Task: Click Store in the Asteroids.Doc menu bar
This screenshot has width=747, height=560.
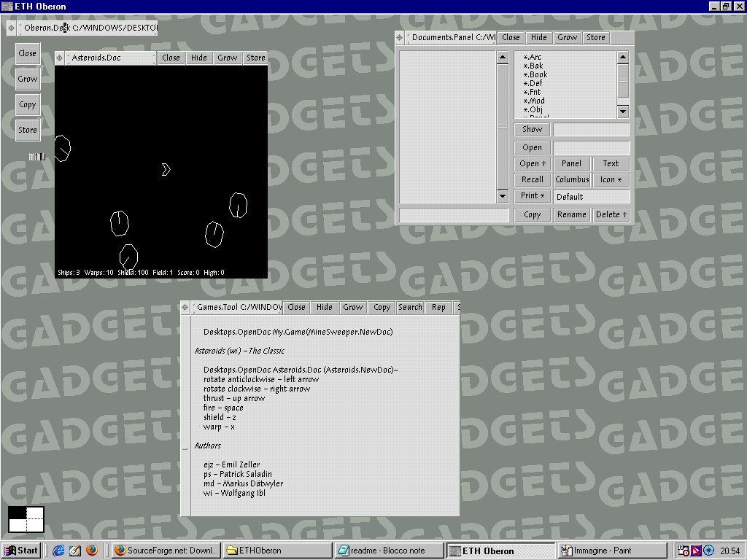Action: tap(255, 58)
